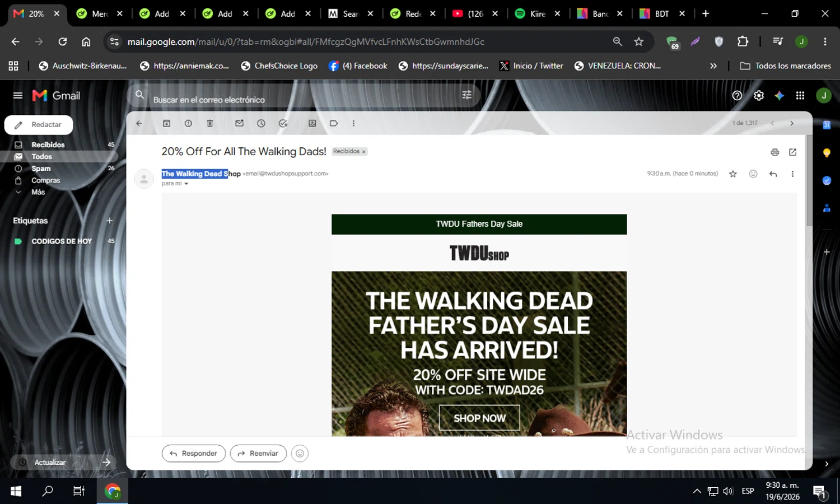Snooze the email with the clock icon
The width and height of the screenshot is (840, 504).
tap(261, 123)
